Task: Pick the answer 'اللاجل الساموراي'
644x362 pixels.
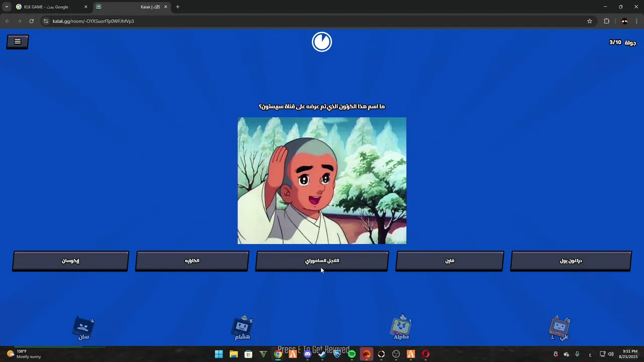Action: [x=322, y=261]
